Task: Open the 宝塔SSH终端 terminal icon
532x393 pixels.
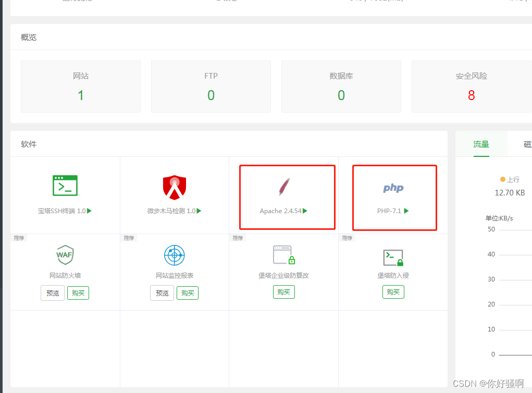Action: [x=65, y=186]
